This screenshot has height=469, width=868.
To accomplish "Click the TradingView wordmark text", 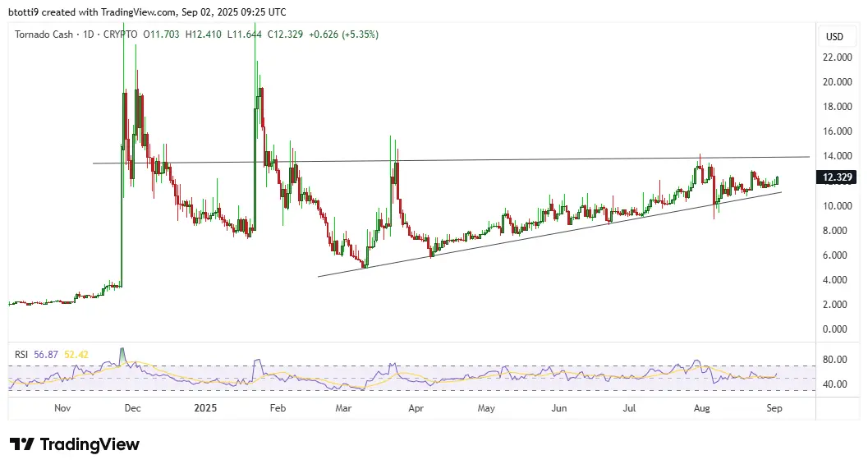I will [90, 444].
